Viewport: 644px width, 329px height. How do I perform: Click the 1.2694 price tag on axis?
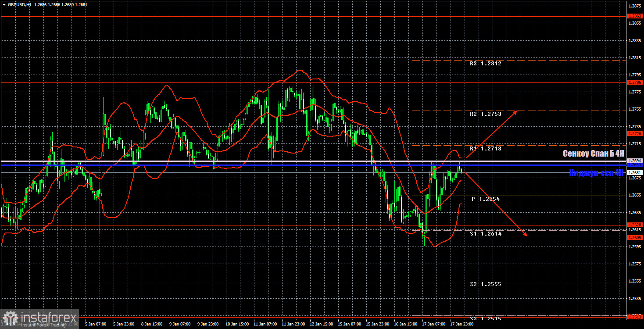pyautogui.click(x=635, y=161)
